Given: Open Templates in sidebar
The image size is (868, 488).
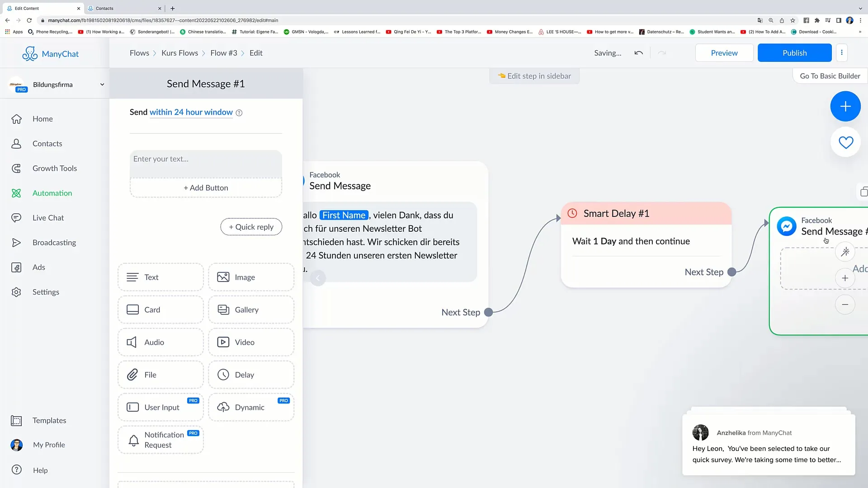Looking at the screenshot, I should (49, 421).
